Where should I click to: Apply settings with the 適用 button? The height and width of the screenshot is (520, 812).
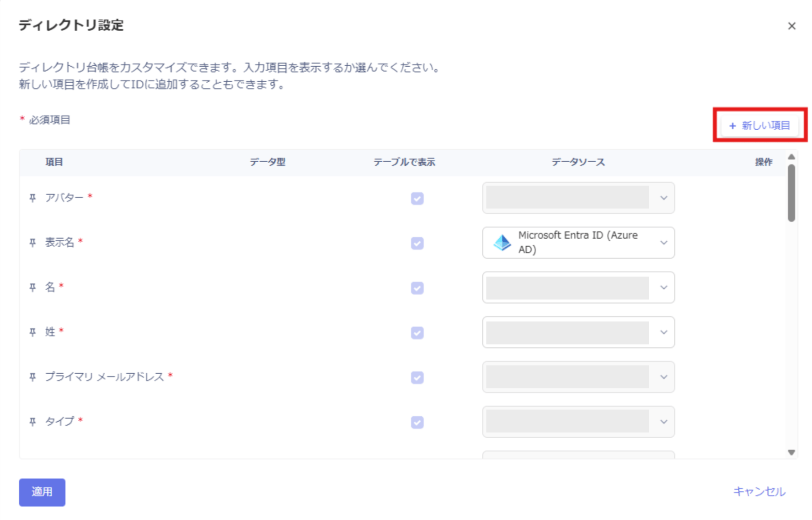pyautogui.click(x=42, y=492)
